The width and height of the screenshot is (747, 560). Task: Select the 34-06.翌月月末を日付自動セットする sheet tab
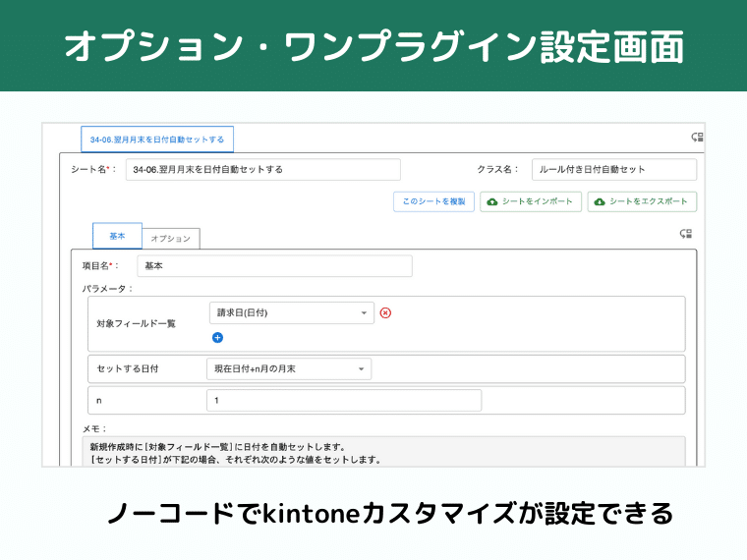pyautogui.click(x=157, y=140)
